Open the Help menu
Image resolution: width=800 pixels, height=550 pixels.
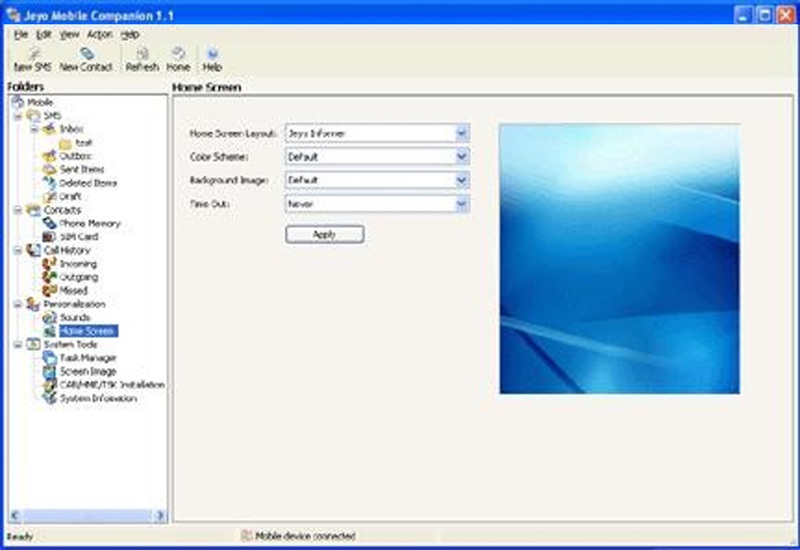pyautogui.click(x=130, y=34)
